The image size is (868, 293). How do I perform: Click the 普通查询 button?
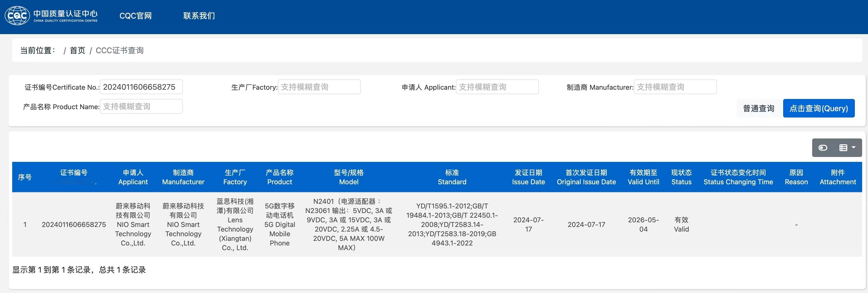pos(759,108)
